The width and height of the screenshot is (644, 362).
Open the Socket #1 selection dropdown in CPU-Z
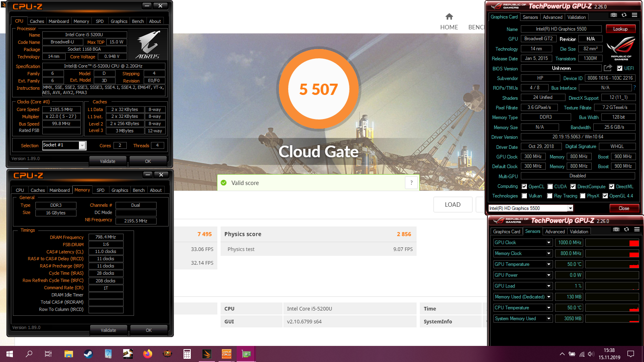[83, 146]
